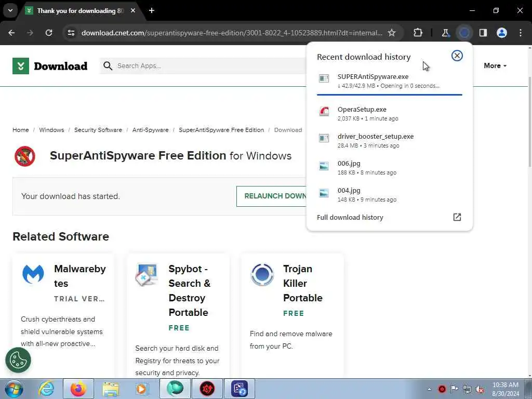
Task: Click the downloads toolbar button
Action: 464,33
